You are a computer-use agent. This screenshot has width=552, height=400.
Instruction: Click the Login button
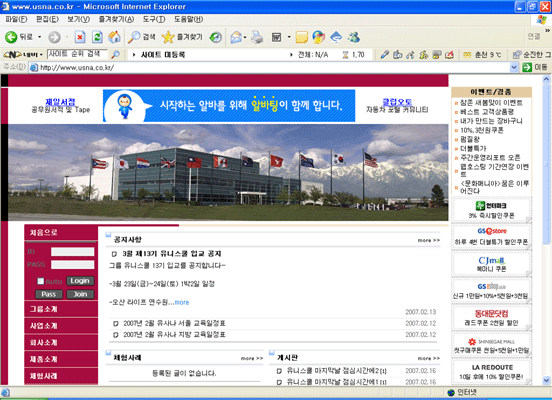coord(80,281)
